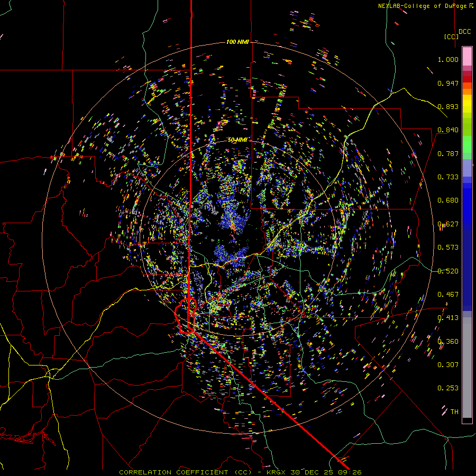
Task: Click the 0.307 scale value
Action: (x=448, y=365)
